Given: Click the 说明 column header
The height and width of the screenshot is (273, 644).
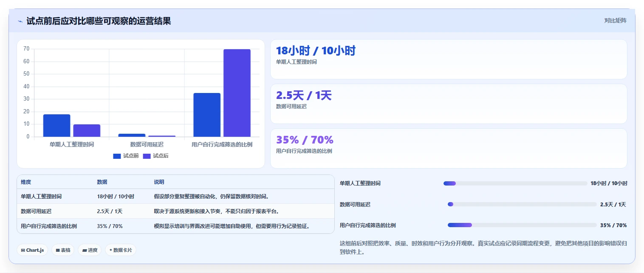Looking at the screenshot, I should (x=159, y=182).
